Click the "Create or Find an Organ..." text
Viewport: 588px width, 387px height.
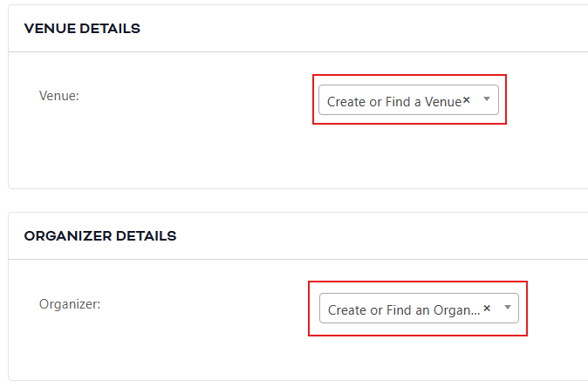click(403, 309)
